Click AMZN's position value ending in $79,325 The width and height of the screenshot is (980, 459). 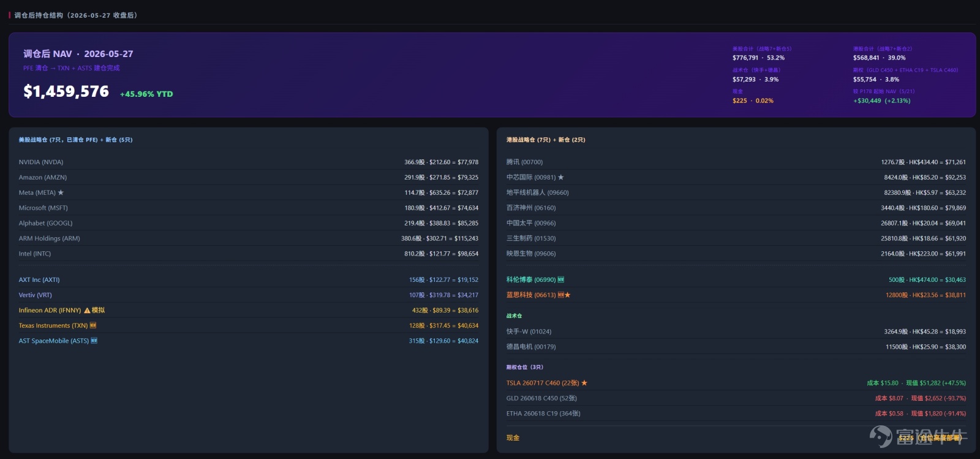tap(441, 177)
